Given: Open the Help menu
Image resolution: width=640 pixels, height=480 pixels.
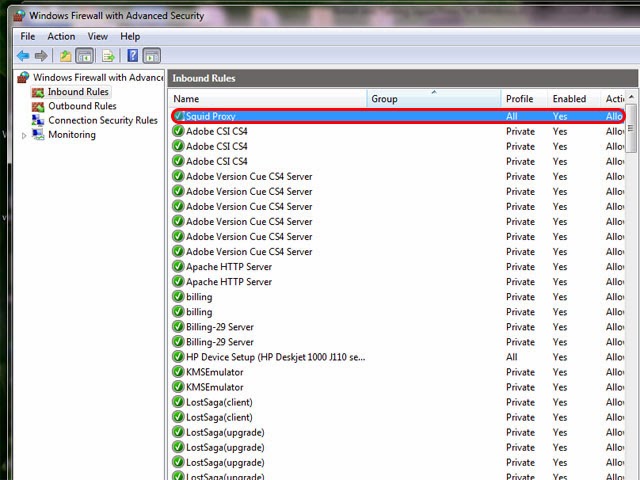Looking at the screenshot, I should [x=130, y=36].
